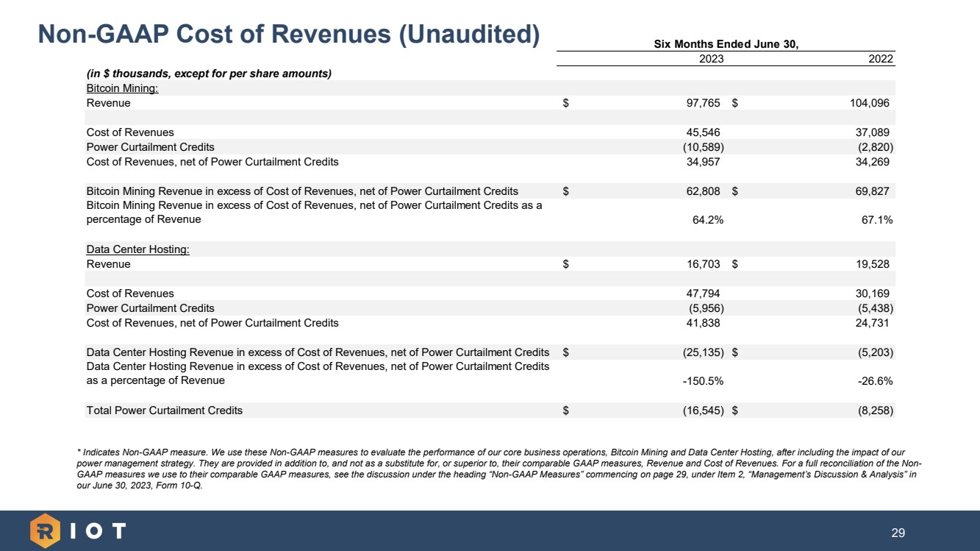980x551 pixels.
Task: Select the hosting revenue value 16,703
Action: (x=703, y=264)
